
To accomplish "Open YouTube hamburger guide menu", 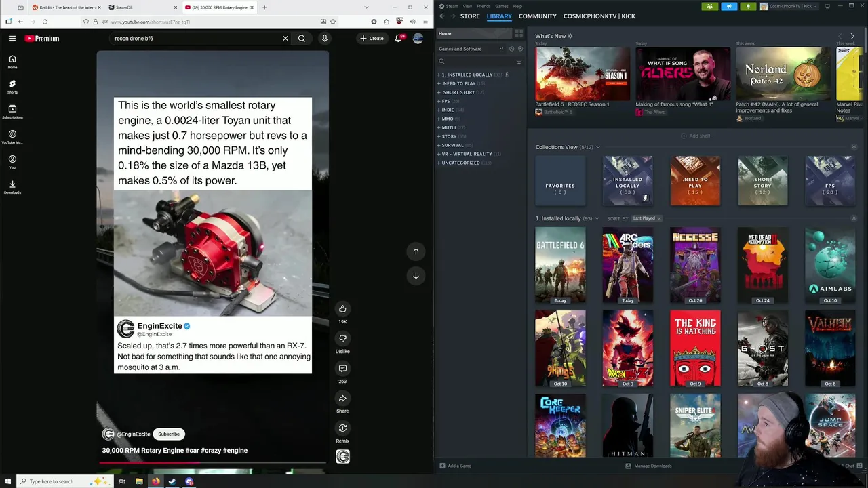I will coord(12,39).
